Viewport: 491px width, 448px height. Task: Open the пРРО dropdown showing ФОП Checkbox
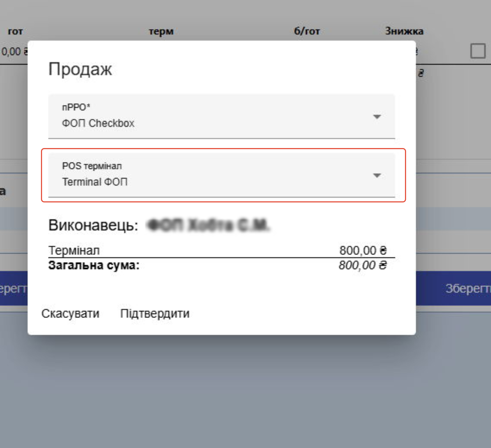click(221, 116)
